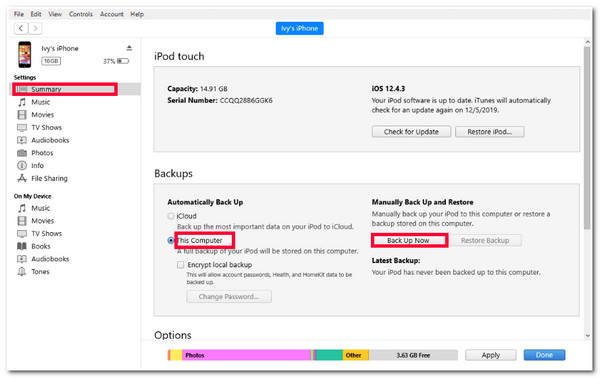The image size is (600, 378).
Task: Click the pink Photos storage segment
Action: tap(246, 355)
